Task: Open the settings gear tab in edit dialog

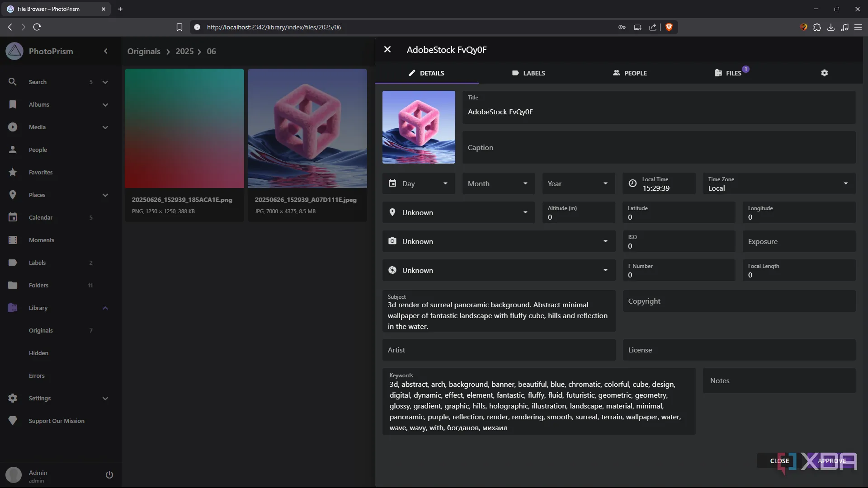Action: 824,73
